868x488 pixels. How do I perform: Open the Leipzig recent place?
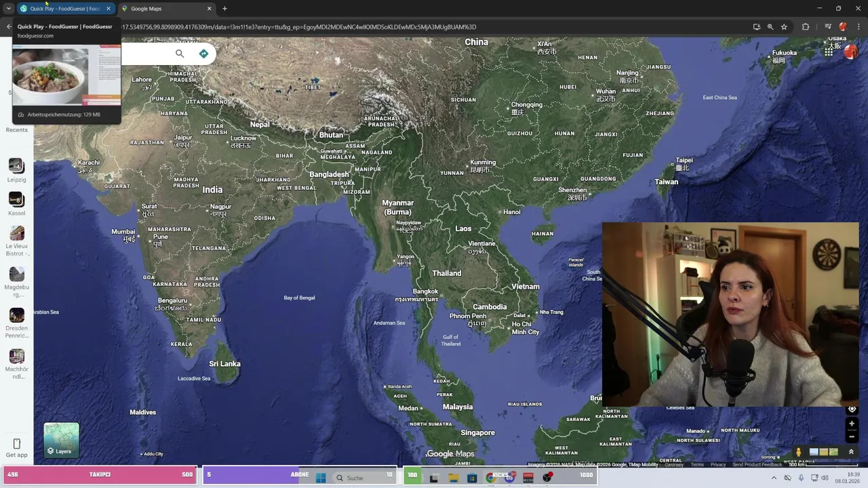pyautogui.click(x=17, y=170)
